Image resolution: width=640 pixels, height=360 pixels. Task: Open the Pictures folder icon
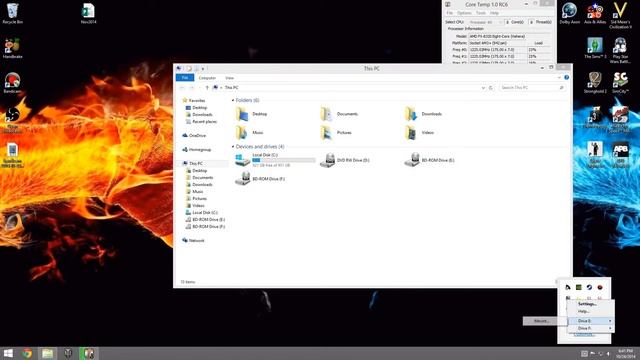[327, 133]
